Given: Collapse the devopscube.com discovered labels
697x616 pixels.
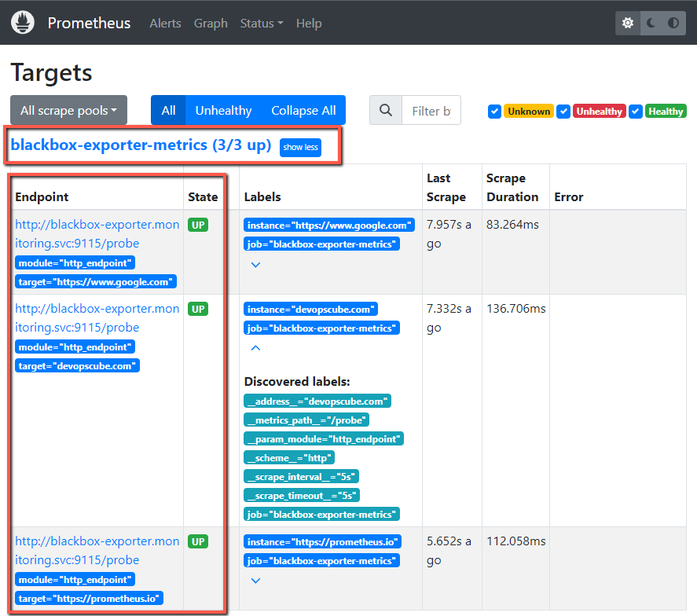Looking at the screenshot, I should click(255, 347).
